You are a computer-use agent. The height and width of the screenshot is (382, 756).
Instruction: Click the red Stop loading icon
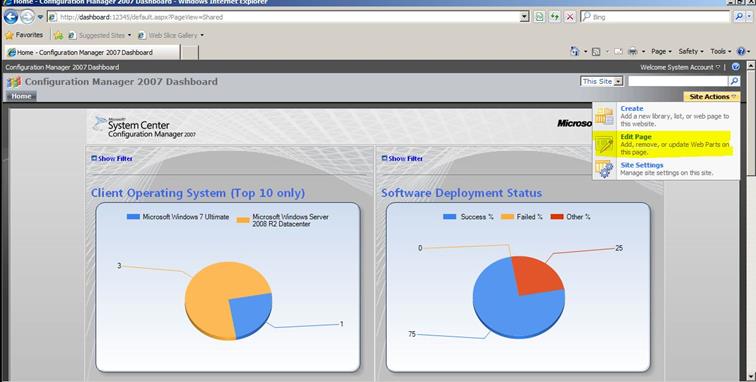coord(570,17)
